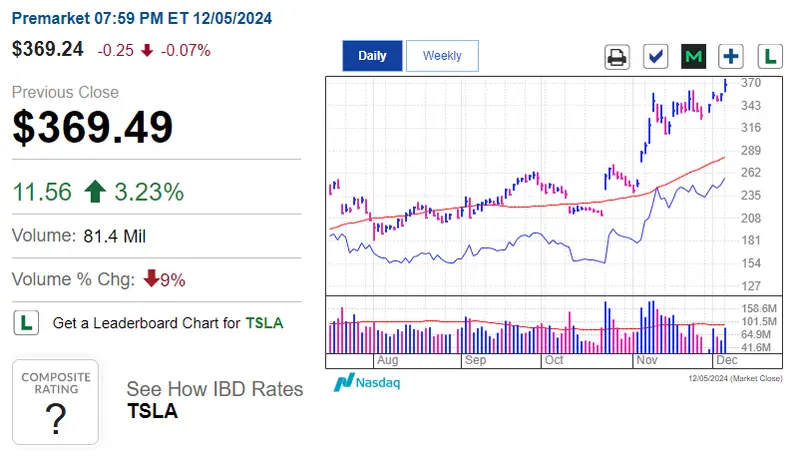Click the -0.07% premarket change

[186, 50]
